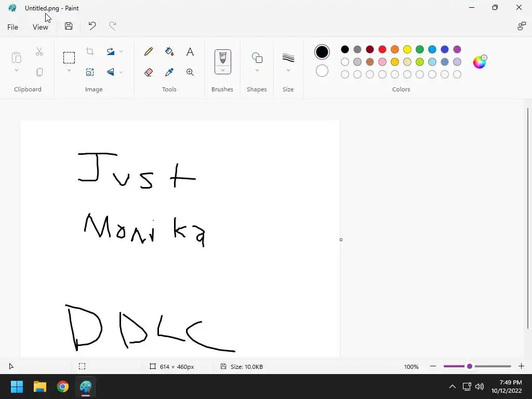
Task: Pick the green color swatch
Action: pos(420,49)
